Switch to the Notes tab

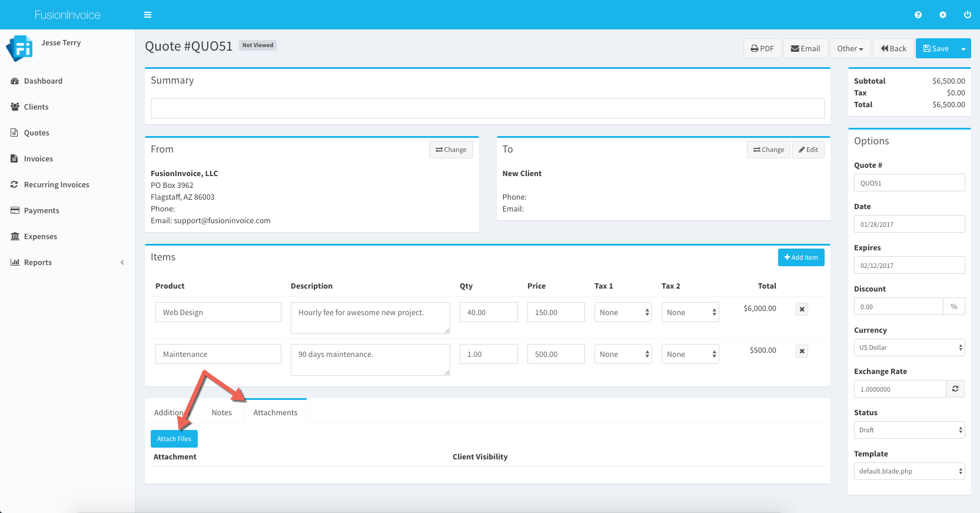click(x=221, y=412)
